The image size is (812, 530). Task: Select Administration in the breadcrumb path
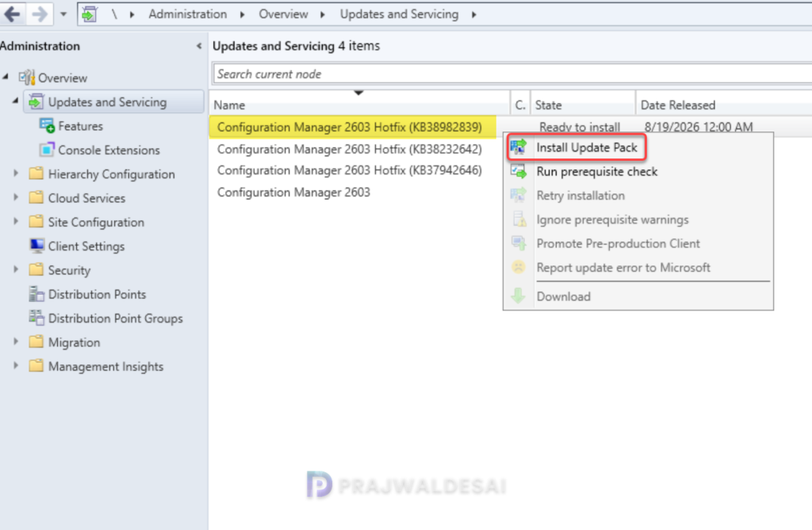187,14
